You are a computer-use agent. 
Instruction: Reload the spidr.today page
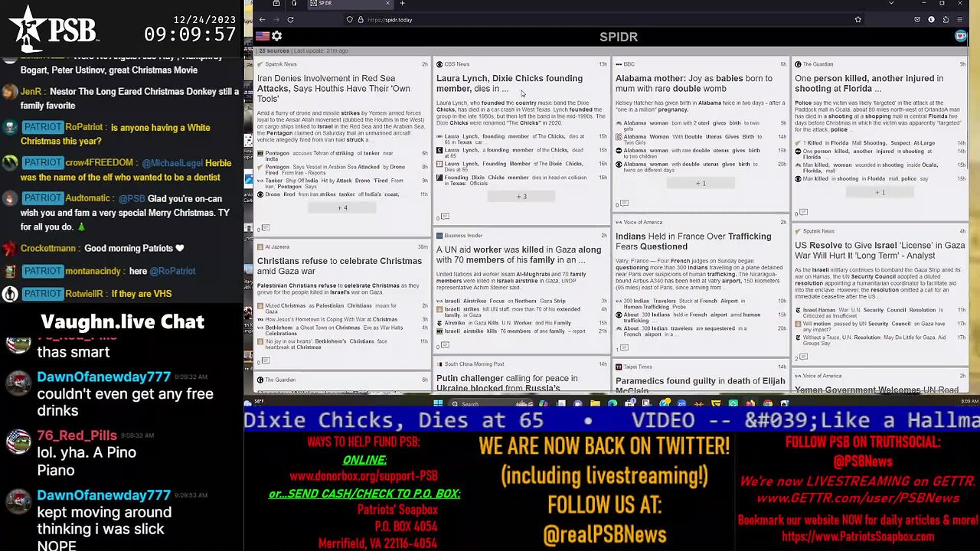pyautogui.click(x=290, y=20)
